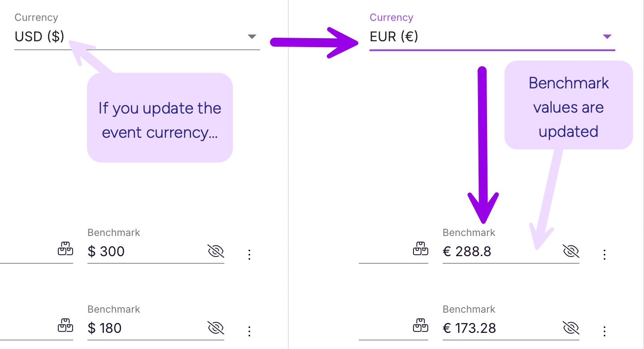Screen dimensions: 644x349
Task: Click the package icon beside € 173.28 benchmark
Action: pyautogui.click(x=421, y=325)
